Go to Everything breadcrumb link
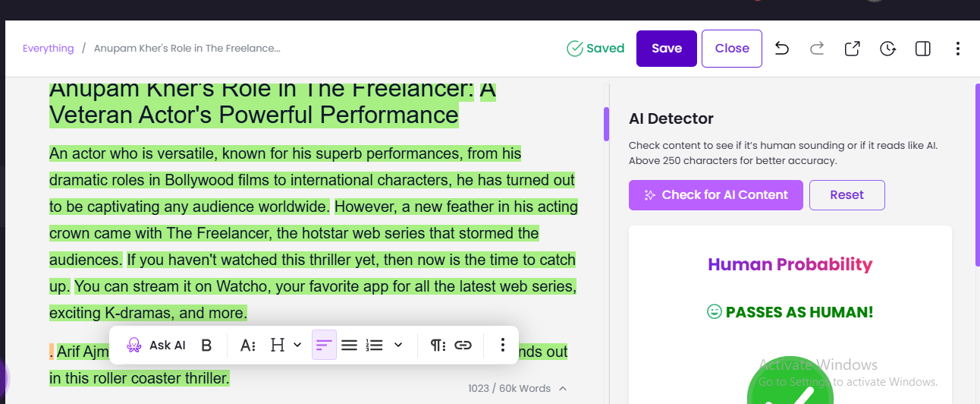 point(48,49)
